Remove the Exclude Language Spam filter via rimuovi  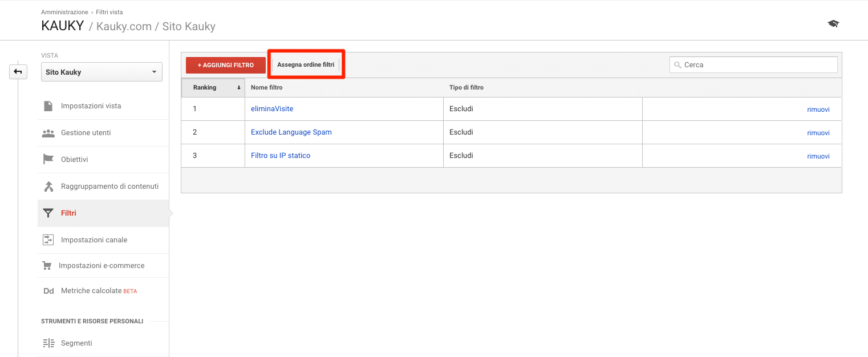point(818,132)
